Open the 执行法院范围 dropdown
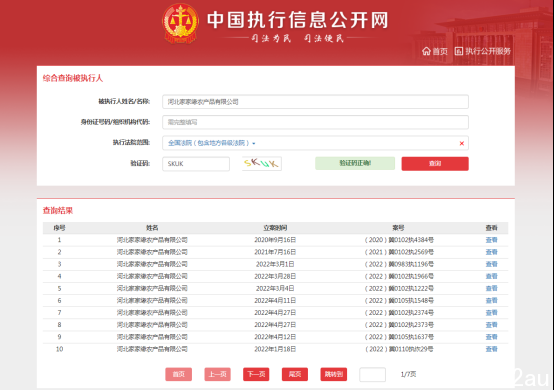The width and height of the screenshot is (554, 390). click(x=211, y=143)
